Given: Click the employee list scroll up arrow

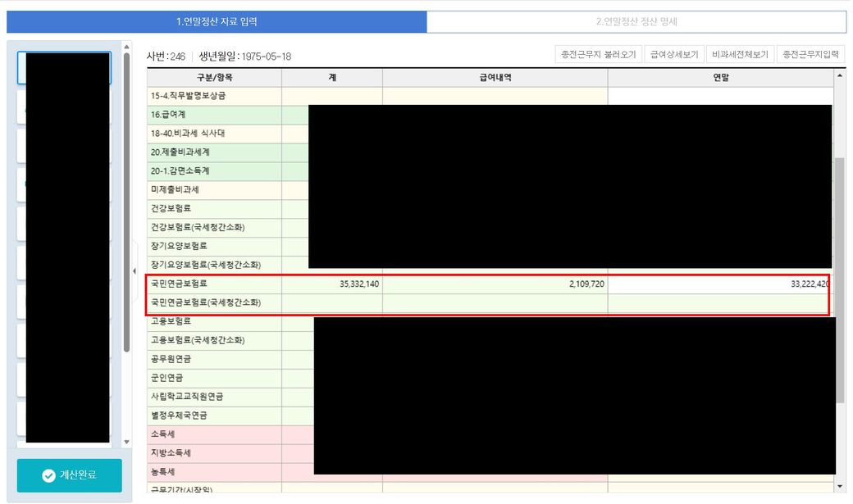Looking at the screenshot, I should (126, 47).
